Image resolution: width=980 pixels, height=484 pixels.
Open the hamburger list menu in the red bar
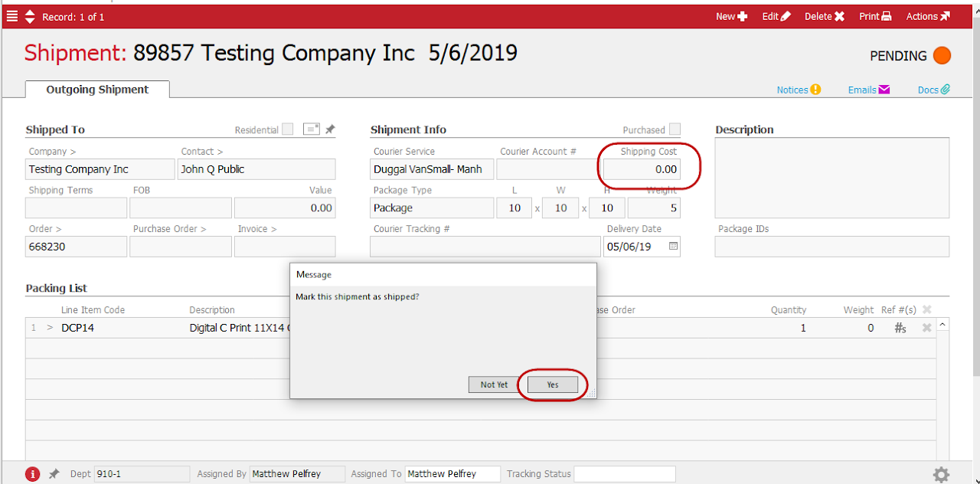coord(12,16)
